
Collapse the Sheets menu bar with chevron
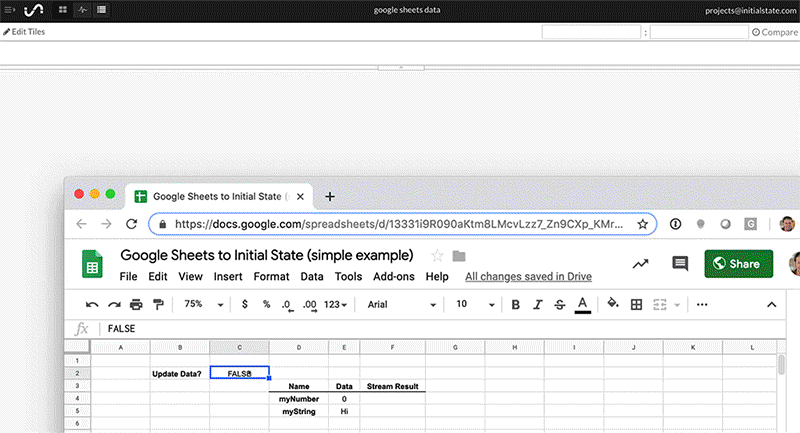(x=771, y=304)
